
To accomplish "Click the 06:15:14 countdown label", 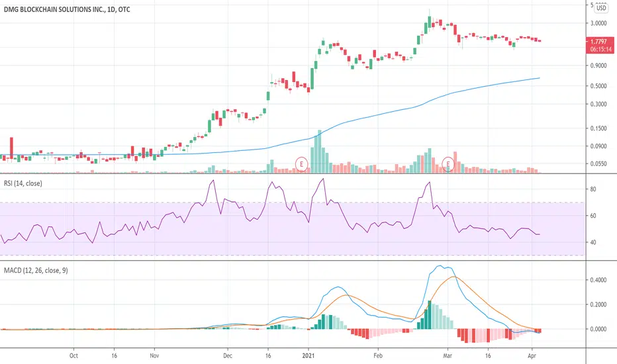I will 601,49.
